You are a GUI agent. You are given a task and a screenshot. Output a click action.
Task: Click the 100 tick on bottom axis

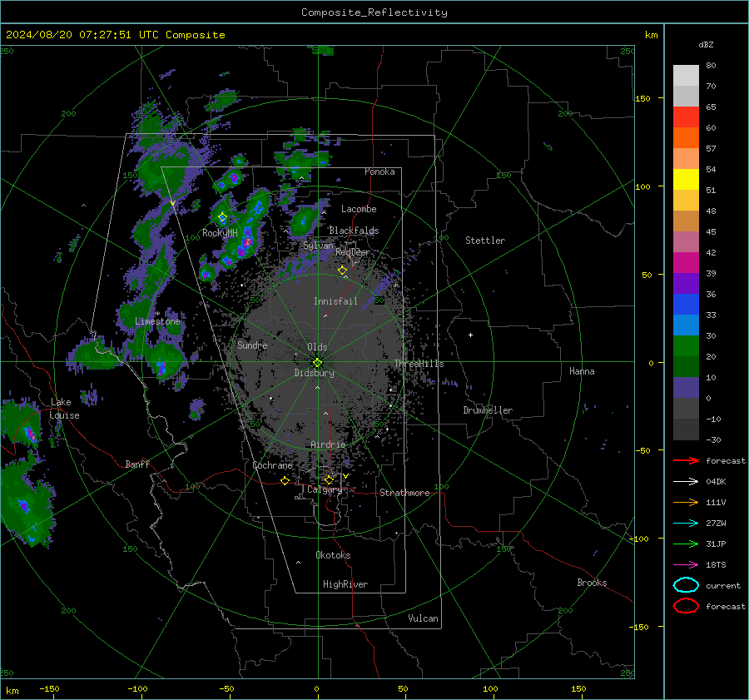click(490, 688)
